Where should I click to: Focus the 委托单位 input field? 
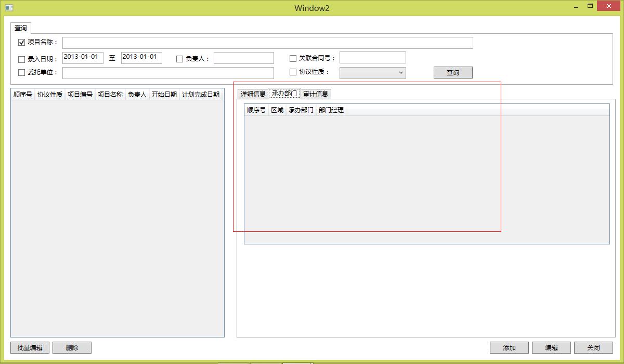click(x=168, y=73)
